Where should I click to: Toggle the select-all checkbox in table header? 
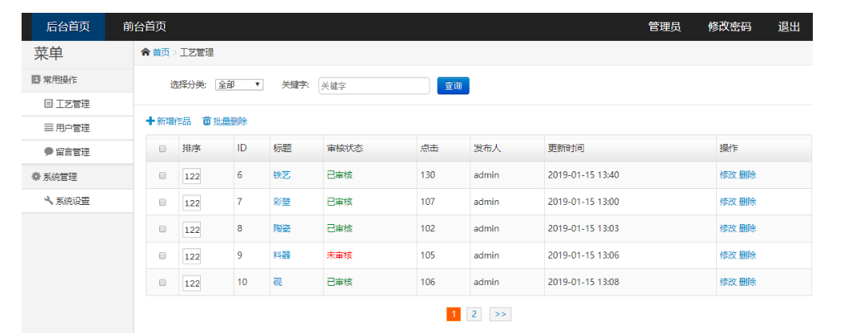(x=162, y=149)
